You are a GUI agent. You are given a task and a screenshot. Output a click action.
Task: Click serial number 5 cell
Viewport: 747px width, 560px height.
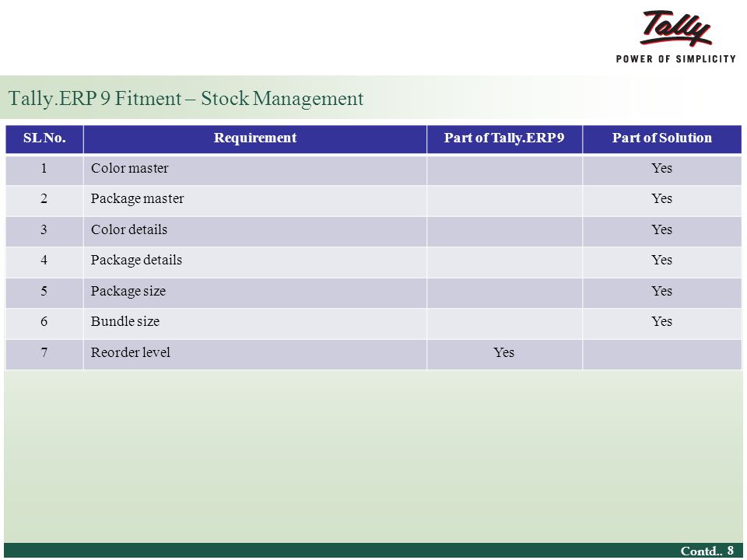tap(44, 292)
